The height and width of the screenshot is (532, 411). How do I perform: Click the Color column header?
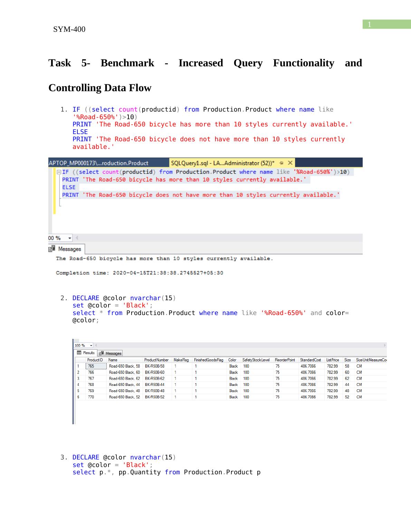point(232,360)
